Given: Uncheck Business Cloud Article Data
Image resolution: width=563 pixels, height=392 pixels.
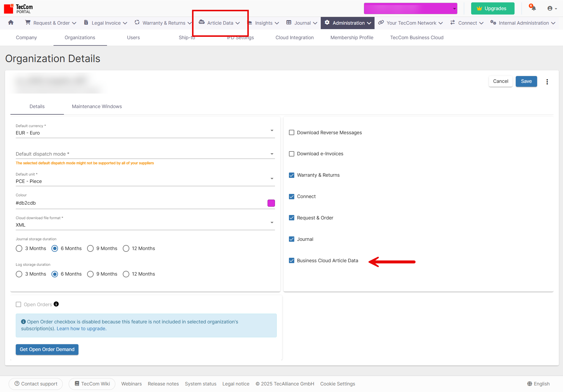Looking at the screenshot, I should click(292, 260).
